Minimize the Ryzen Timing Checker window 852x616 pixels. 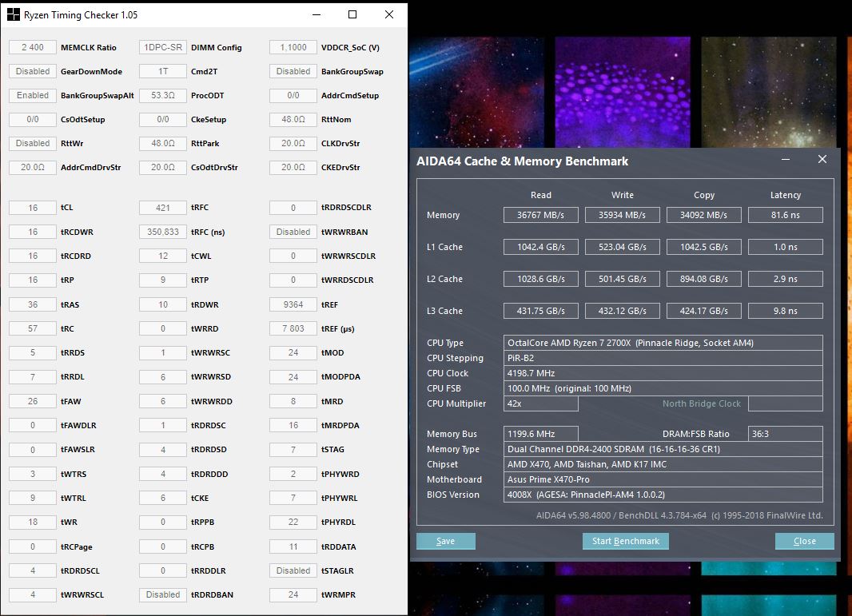pos(317,14)
